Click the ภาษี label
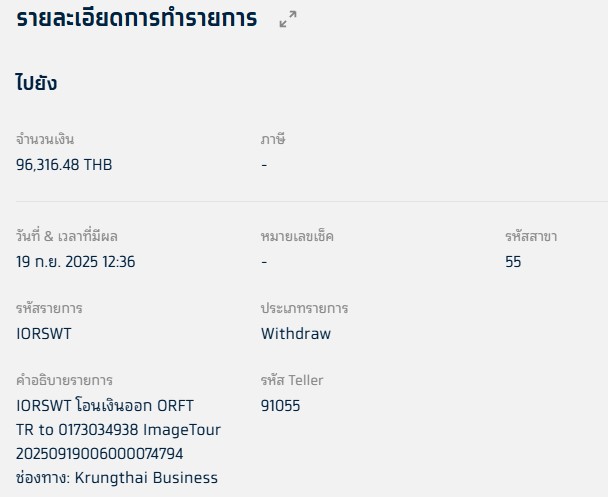608x497 pixels. pos(273,139)
